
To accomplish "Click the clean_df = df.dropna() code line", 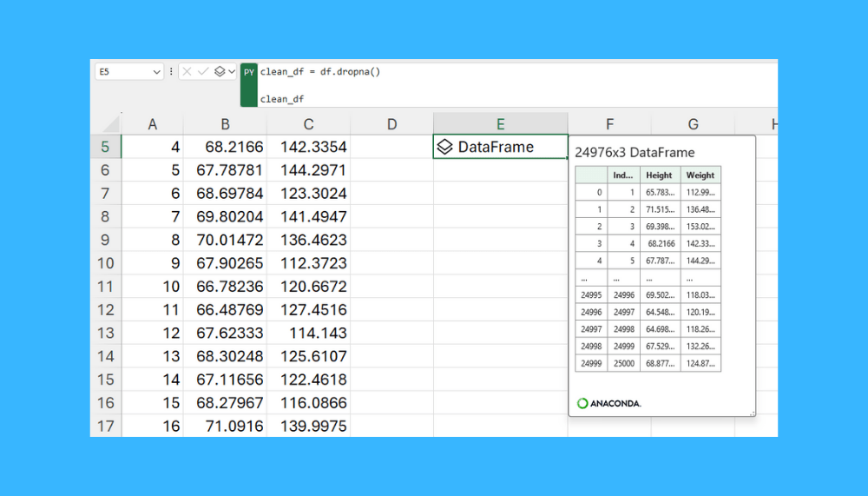I will [320, 71].
